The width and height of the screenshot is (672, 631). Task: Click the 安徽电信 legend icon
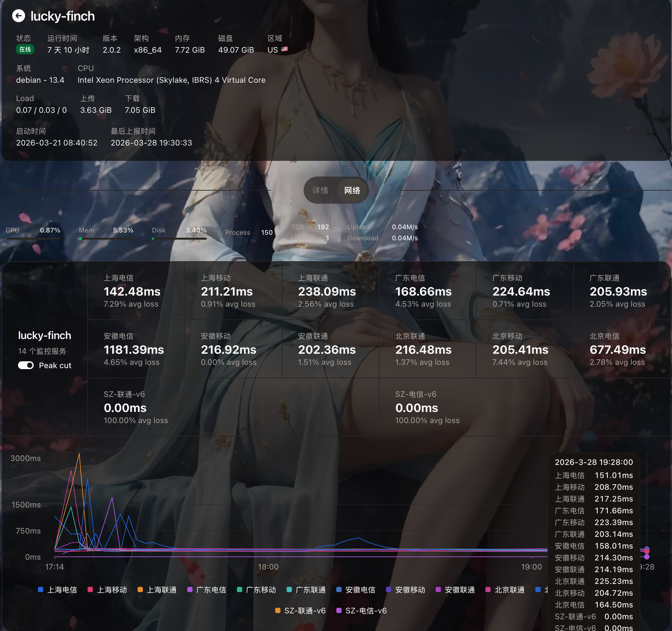[x=339, y=589]
